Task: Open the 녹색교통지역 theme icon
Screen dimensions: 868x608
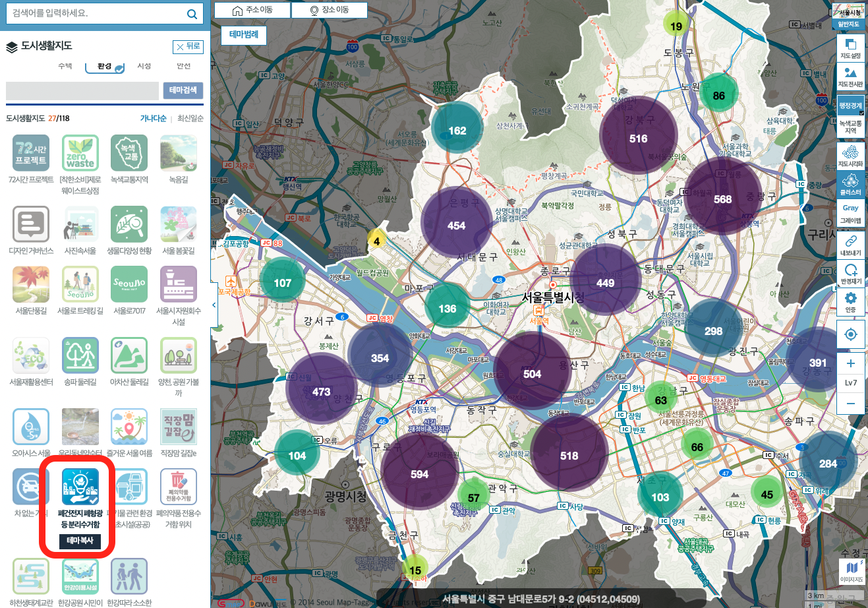Action: [129, 153]
